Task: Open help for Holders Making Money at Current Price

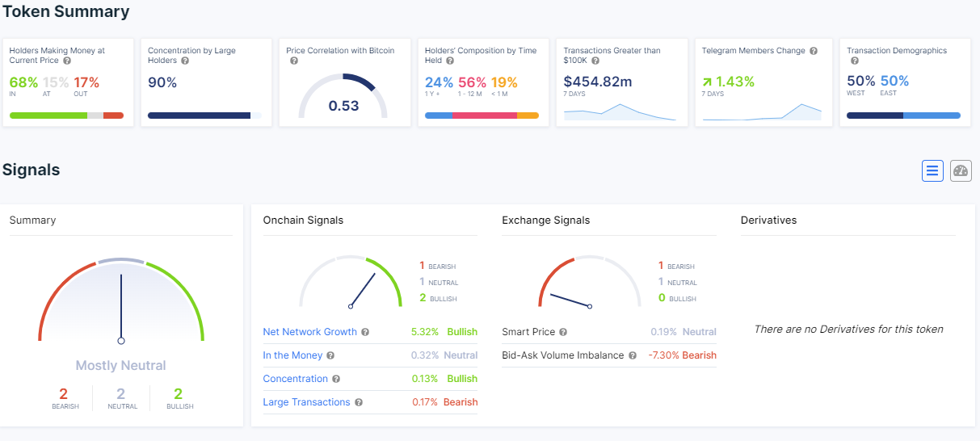Action: point(67,61)
